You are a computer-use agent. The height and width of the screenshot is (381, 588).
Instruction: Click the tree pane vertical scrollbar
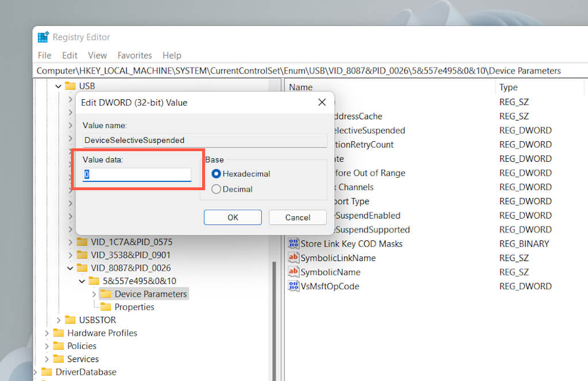pyautogui.click(x=274, y=321)
